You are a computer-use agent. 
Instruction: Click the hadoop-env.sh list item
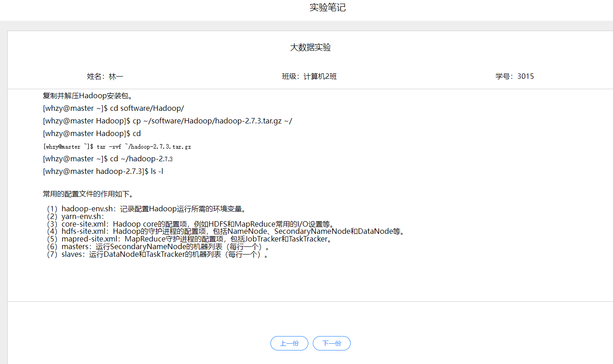tap(146, 209)
